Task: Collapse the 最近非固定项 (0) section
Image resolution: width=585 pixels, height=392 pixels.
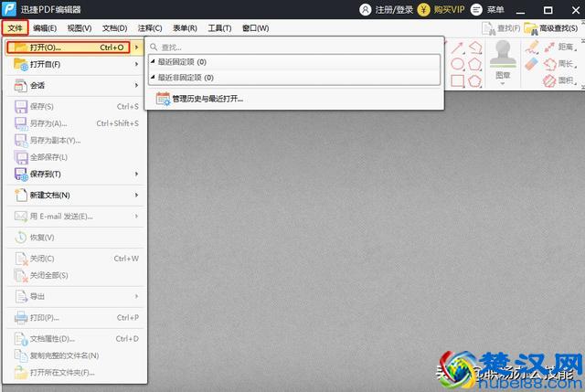Action: click(x=153, y=77)
